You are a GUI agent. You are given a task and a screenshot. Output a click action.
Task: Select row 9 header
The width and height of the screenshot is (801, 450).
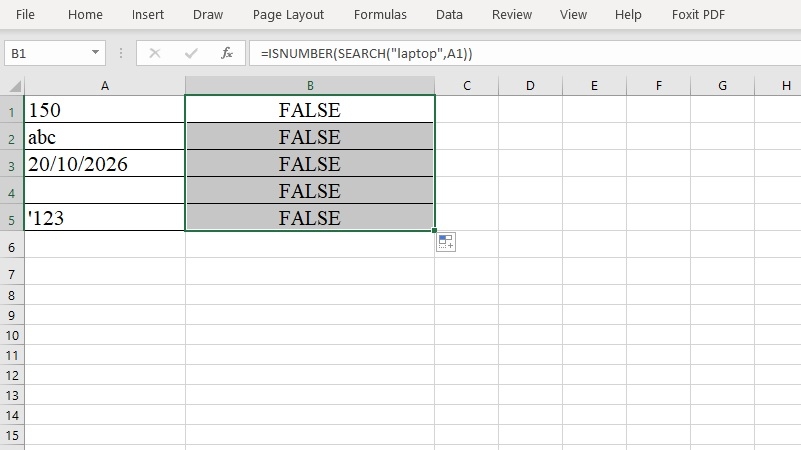click(12, 315)
